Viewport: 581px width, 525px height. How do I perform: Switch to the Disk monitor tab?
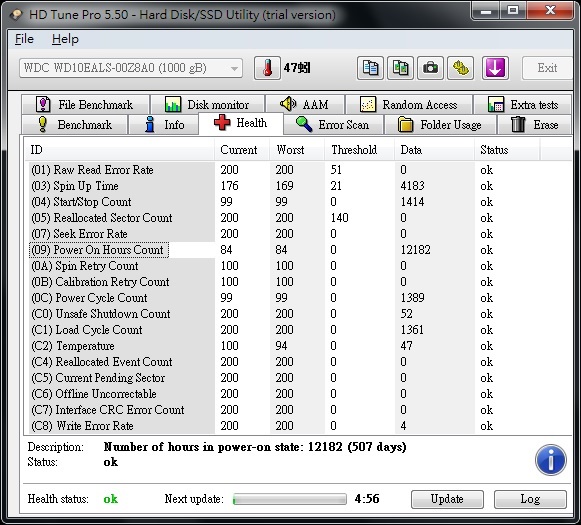208,104
